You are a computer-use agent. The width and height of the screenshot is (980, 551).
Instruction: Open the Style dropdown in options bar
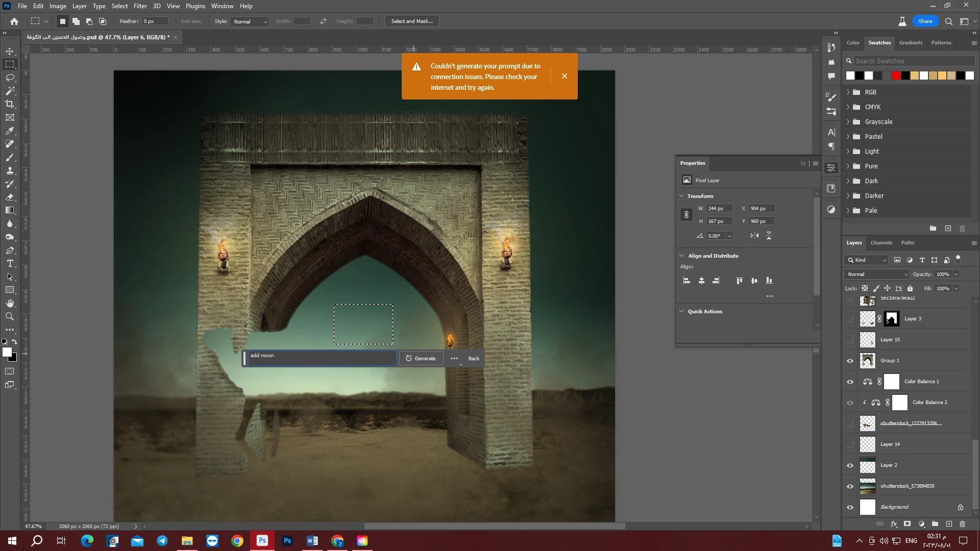click(250, 21)
